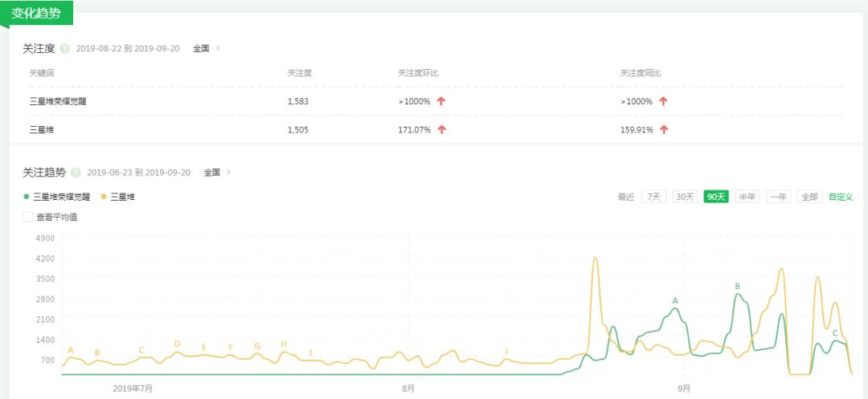Click green marker A on chart

coord(675,300)
